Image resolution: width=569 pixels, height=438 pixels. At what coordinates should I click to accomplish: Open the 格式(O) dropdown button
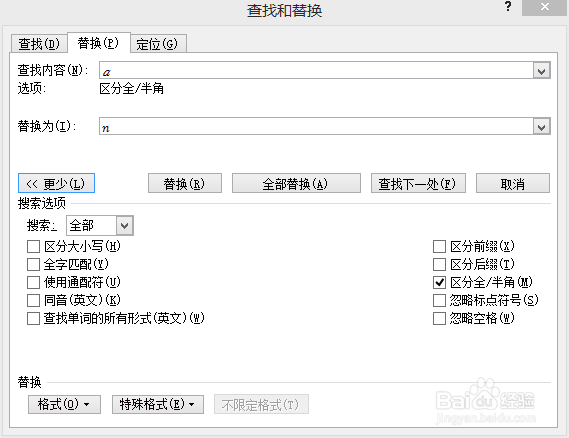(x=64, y=404)
